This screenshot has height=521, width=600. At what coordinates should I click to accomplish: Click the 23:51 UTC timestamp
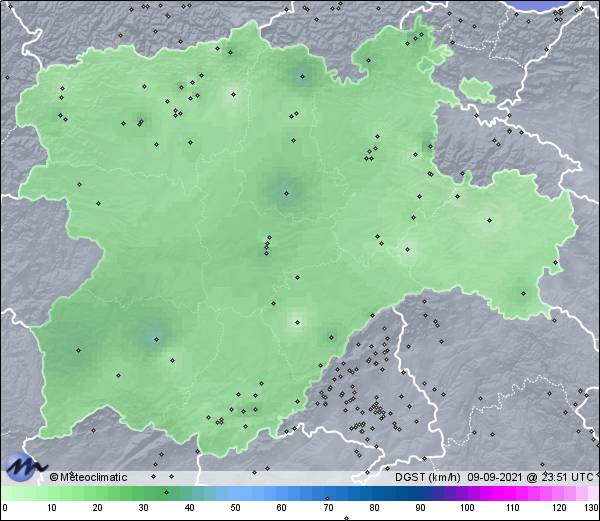coord(566,477)
